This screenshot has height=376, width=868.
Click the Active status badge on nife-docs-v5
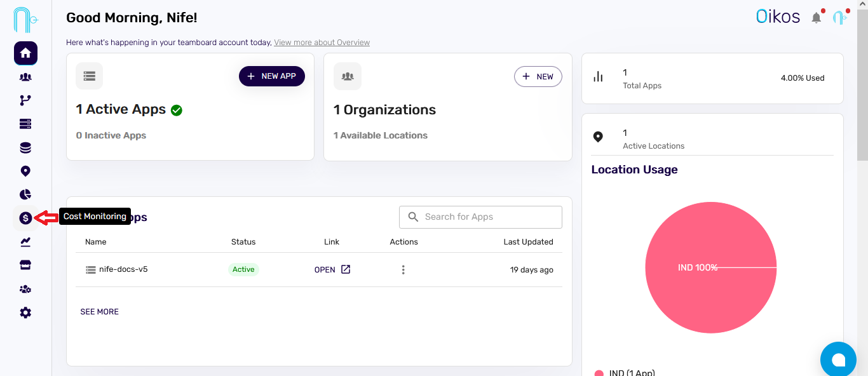pos(243,269)
